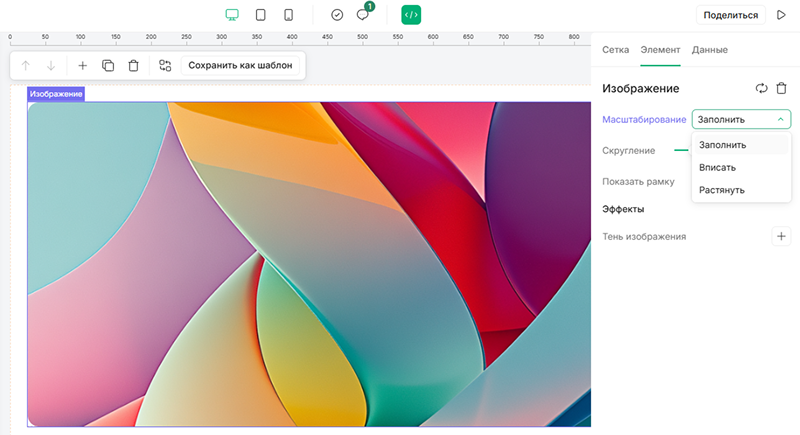This screenshot has height=435, width=800.
Task: Choose Растянуть scaling option
Action: (722, 190)
